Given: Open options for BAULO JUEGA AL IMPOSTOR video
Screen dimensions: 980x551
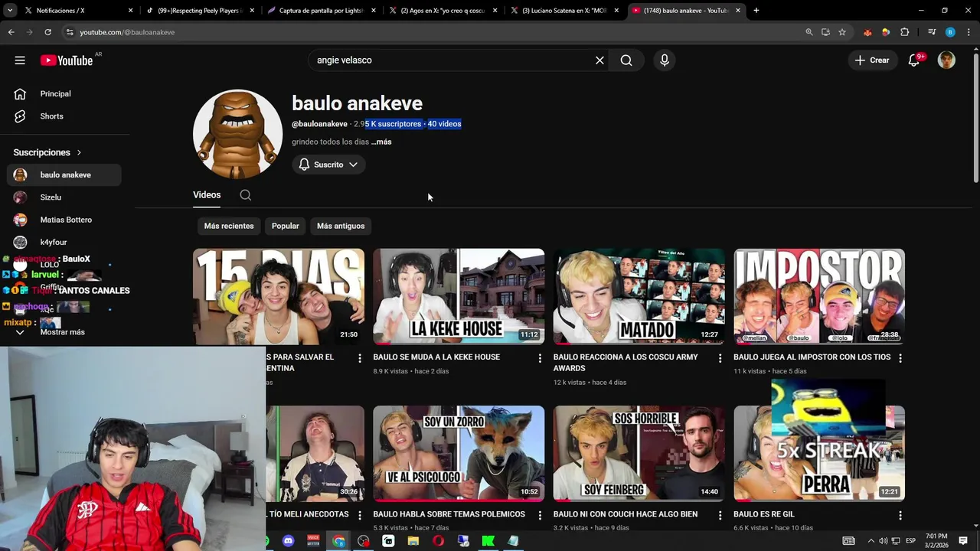Looking at the screenshot, I should pos(900,358).
